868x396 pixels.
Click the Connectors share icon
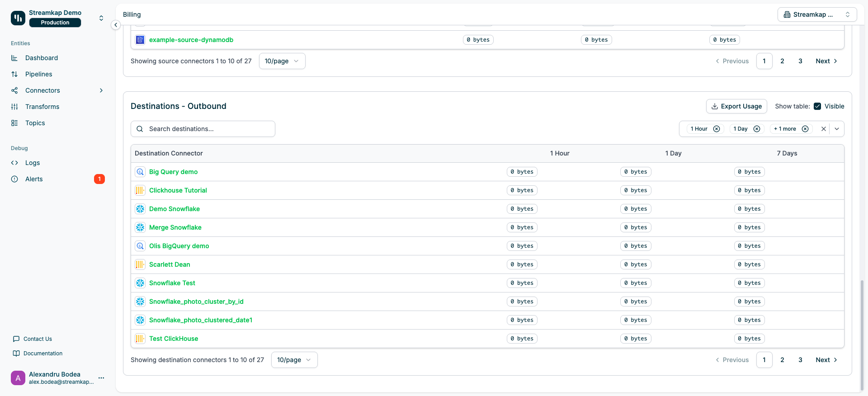click(14, 90)
